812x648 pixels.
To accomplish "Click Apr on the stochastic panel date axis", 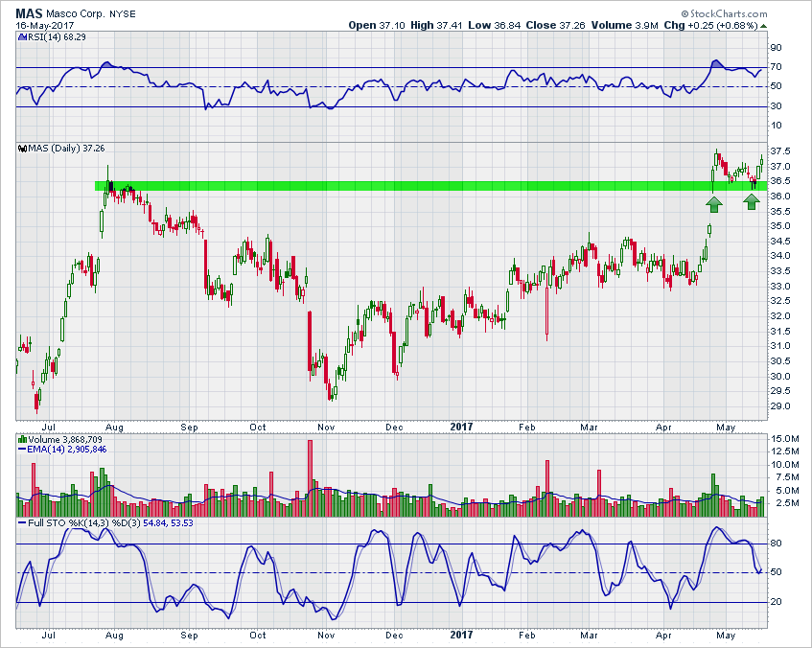I will (663, 636).
